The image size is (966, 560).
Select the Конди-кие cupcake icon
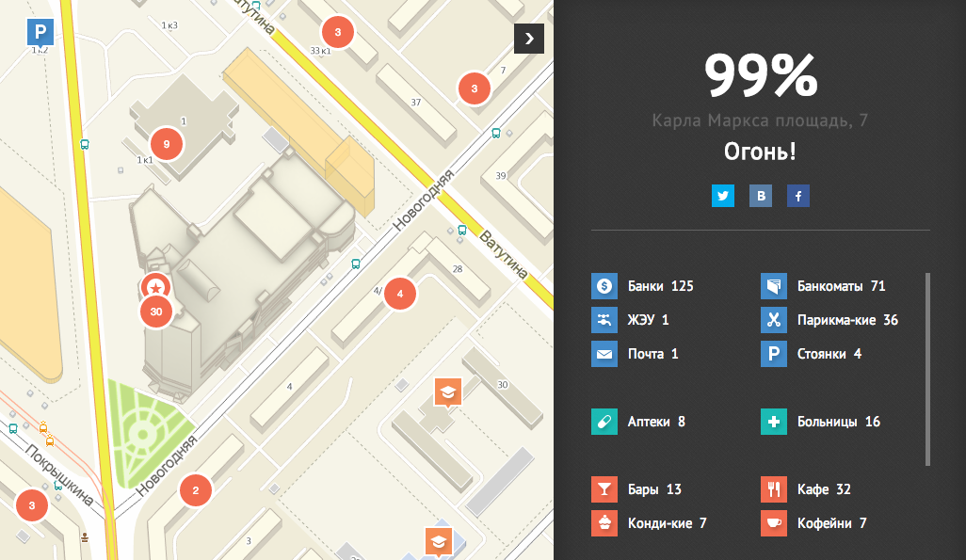click(604, 523)
